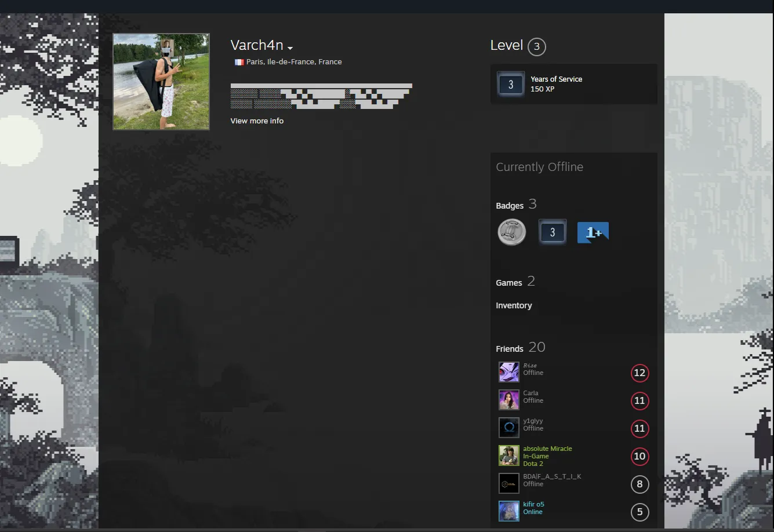Open friend Carla's name

pyautogui.click(x=530, y=393)
